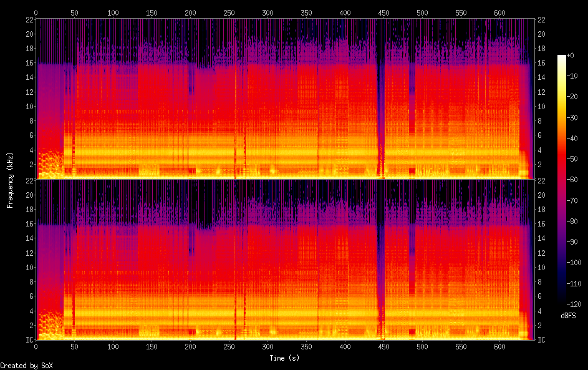Viewport: 588px width, 370px height.
Task: Click the 'DC' label at bottom-right of the lower channel
Action: click(x=542, y=339)
